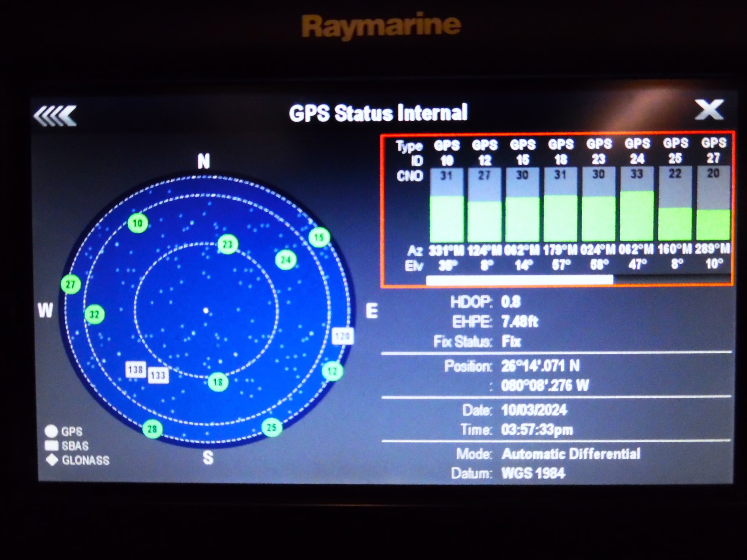Tap the Fix Status value Fix

[x=511, y=342]
